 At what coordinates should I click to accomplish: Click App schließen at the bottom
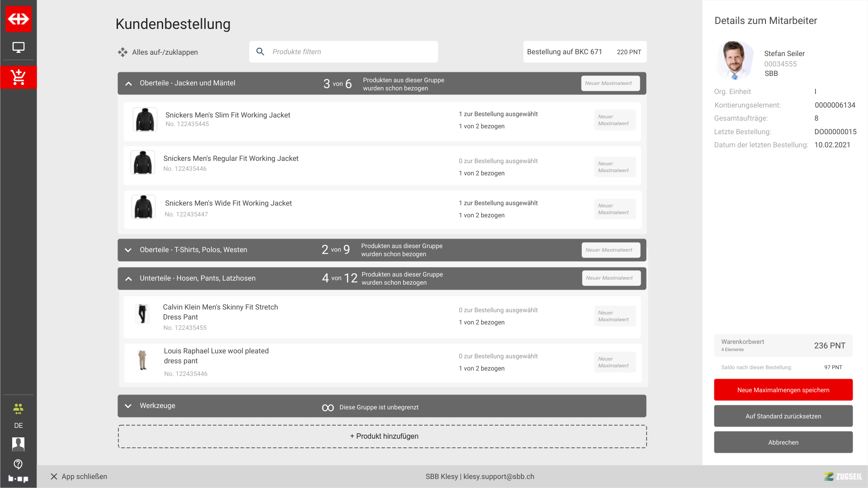click(x=79, y=477)
